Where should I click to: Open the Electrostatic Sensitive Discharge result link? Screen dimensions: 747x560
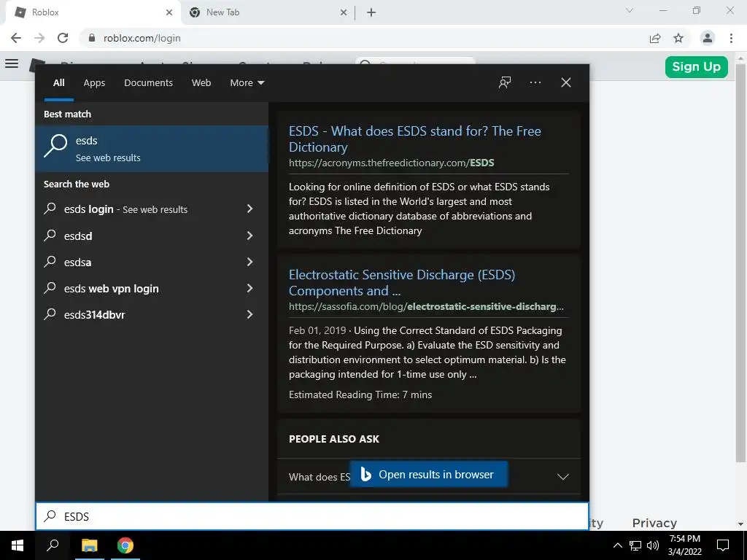point(402,282)
